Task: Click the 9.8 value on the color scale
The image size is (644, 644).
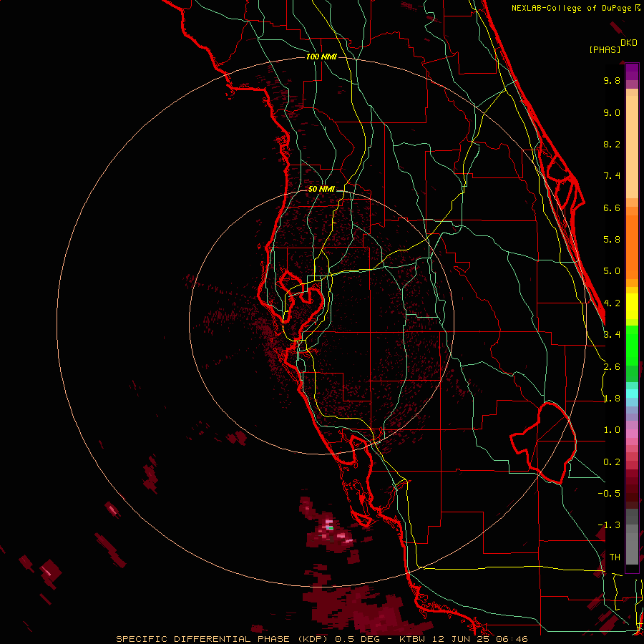Action: pyautogui.click(x=612, y=80)
